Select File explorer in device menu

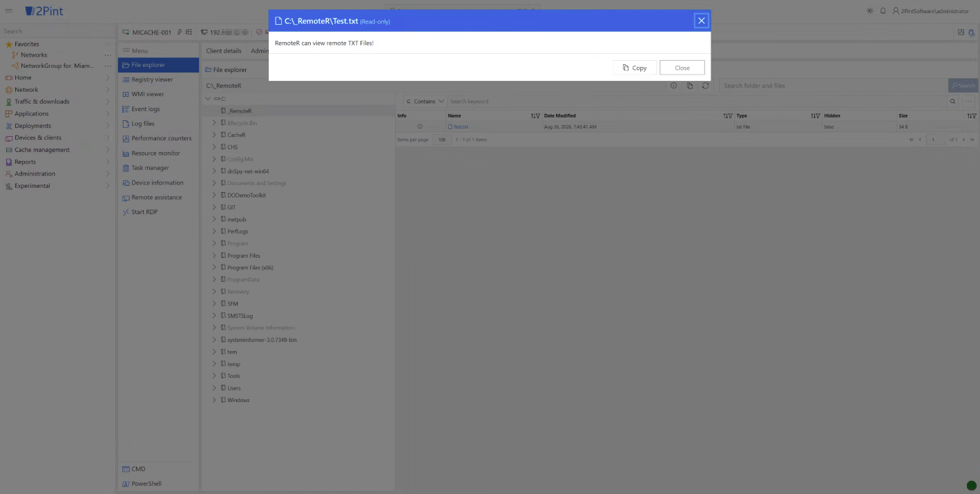pos(158,65)
